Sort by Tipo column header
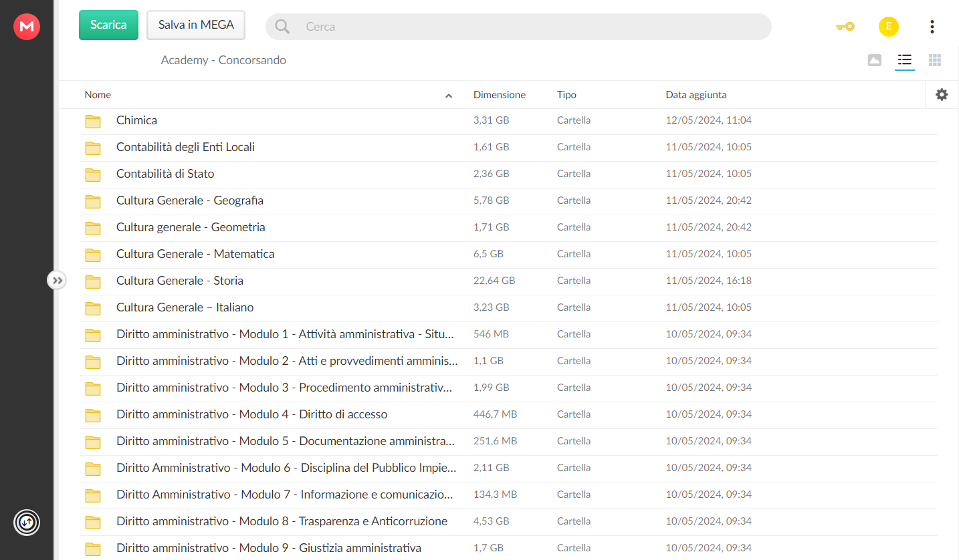The height and width of the screenshot is (560, 959). 566,95
